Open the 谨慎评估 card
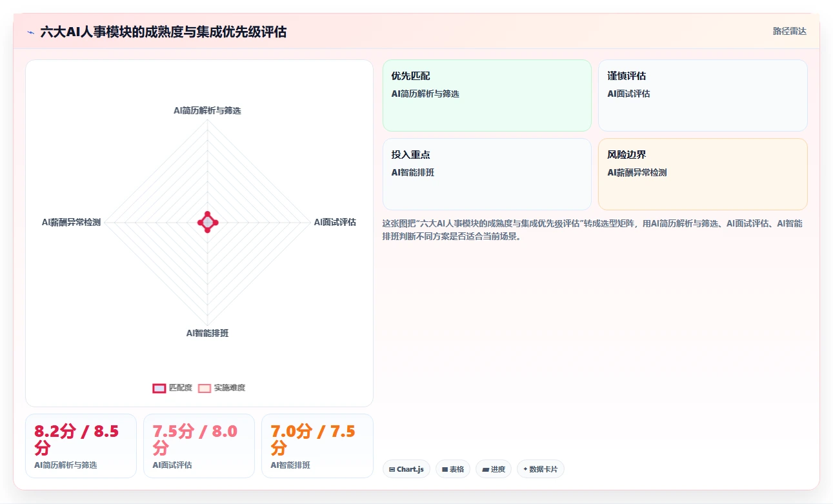Screen dimensions: 833x504 [703, 96]
